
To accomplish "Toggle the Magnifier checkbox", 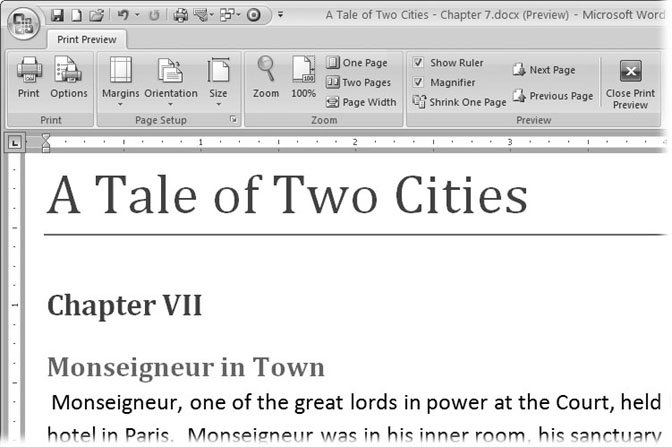I will pyautogui.click(x=419, y=82).
